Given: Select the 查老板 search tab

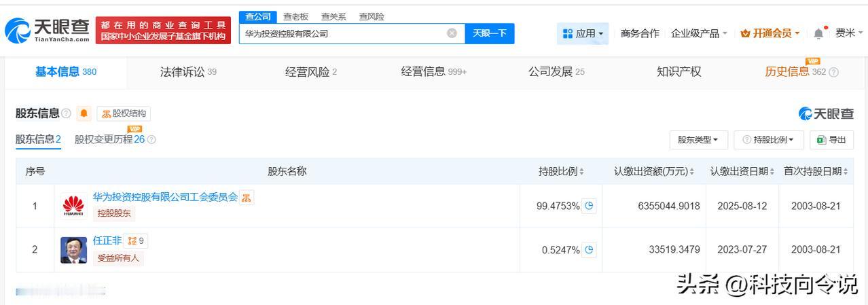Looking at the screenshot, I should click(295, 16).
